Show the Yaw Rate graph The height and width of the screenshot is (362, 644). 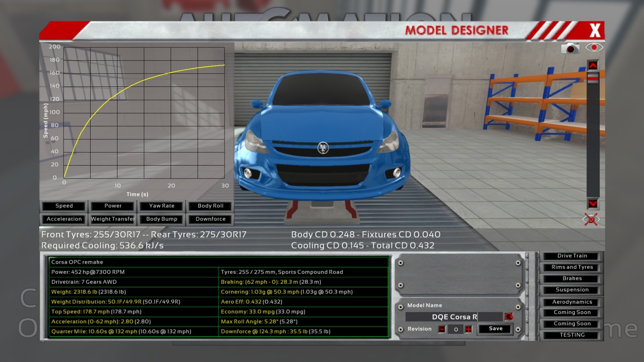(x=162, y=206)
